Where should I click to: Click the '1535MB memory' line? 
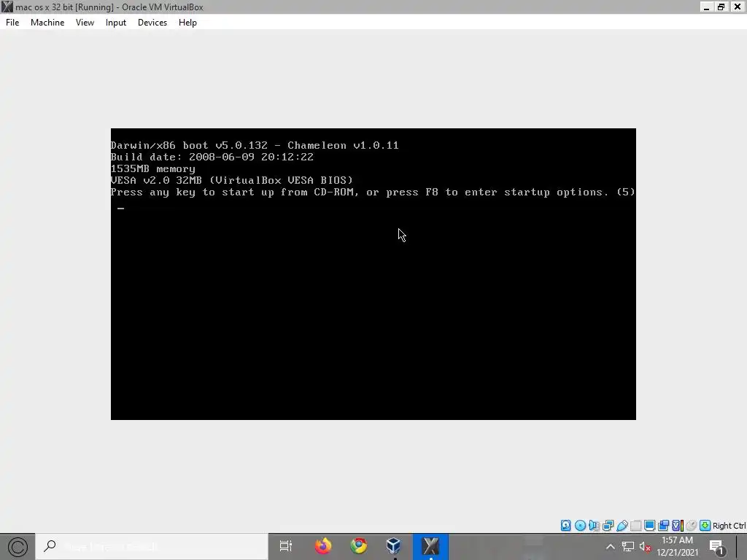tap(153, 169)
